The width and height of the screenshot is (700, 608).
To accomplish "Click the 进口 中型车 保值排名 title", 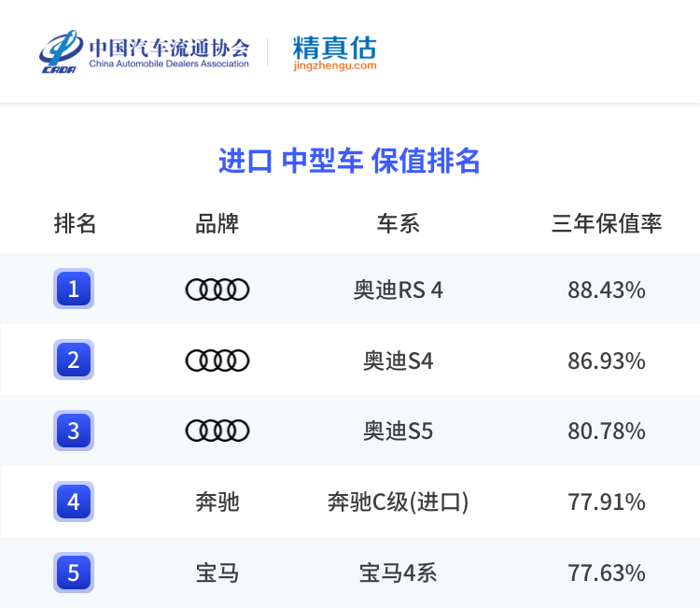I will [x=349, y=161].
